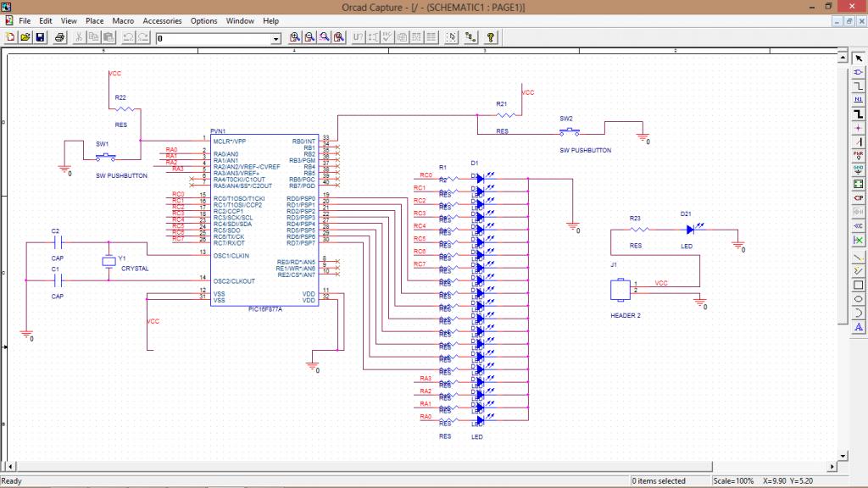The height and width of the screenshot is (488, 868).
Task: Choose the Place Ground tool
Action: click(859, 169)
